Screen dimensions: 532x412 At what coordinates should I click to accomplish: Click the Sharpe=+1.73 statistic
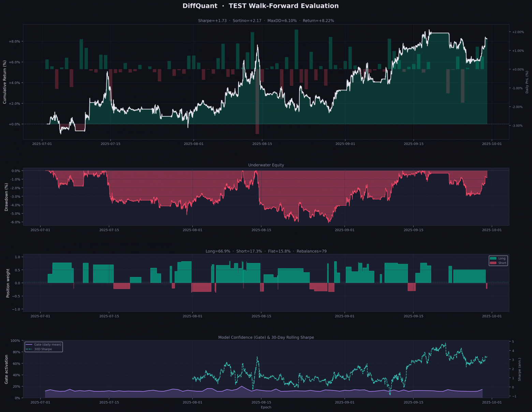point(212,20)
